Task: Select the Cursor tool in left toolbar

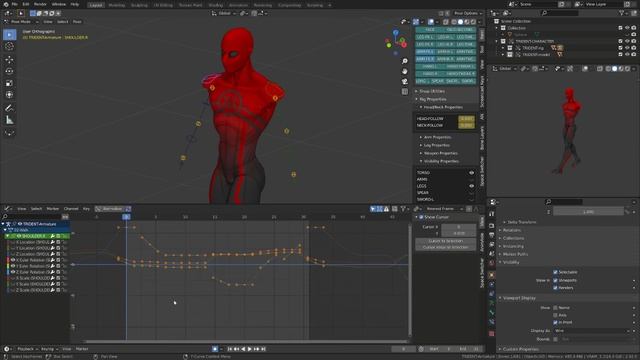Action: point(9,46)
